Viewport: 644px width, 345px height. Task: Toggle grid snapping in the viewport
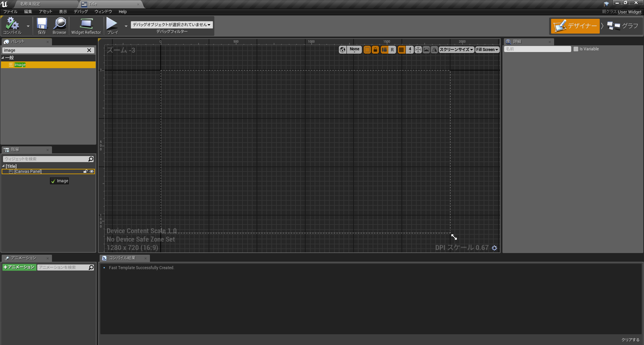pos(401,49)
